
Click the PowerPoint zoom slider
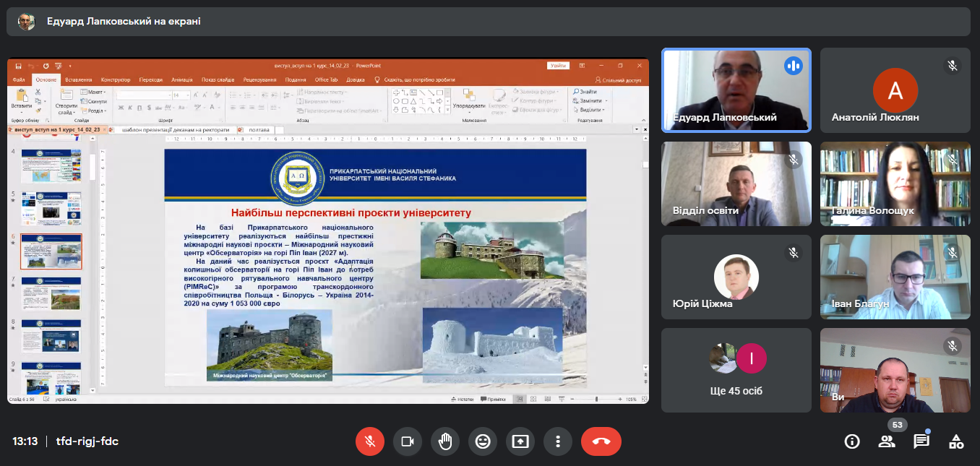tap(596, 399)
